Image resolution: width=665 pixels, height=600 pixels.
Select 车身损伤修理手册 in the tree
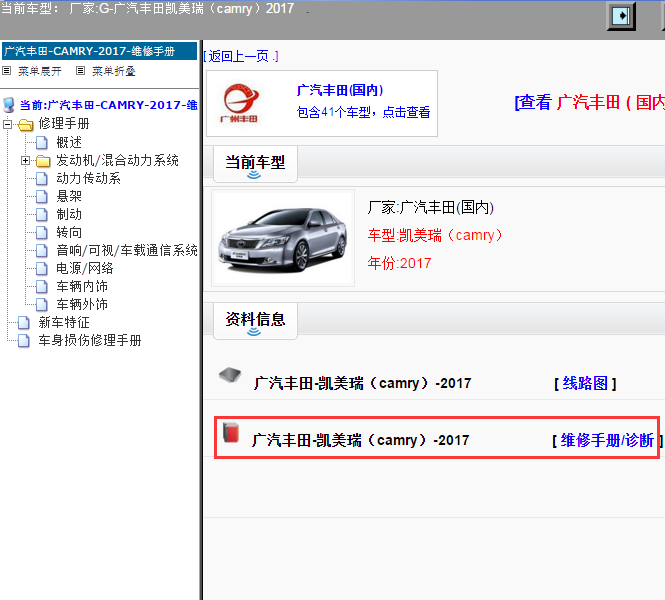[90, 340]
